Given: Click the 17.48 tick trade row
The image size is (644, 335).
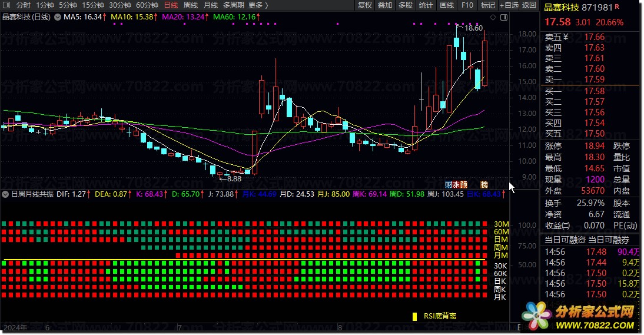Looking at the screenshot, I should (592, 252).
